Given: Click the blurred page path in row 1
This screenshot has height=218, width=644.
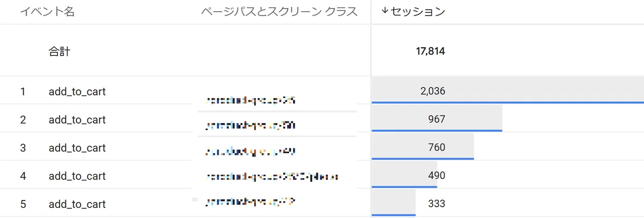Looking at the screenshot, I should [x=251, y=100].
